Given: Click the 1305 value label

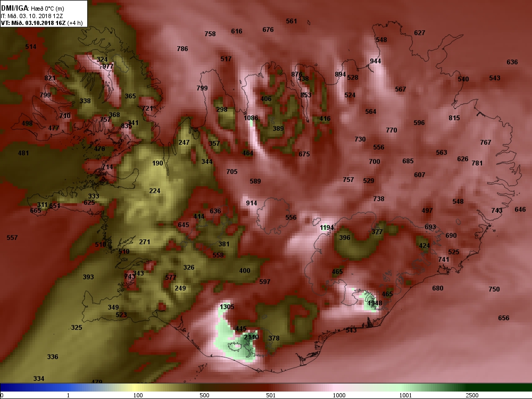Looking at the screenshot, I should [x=227, y=307].
